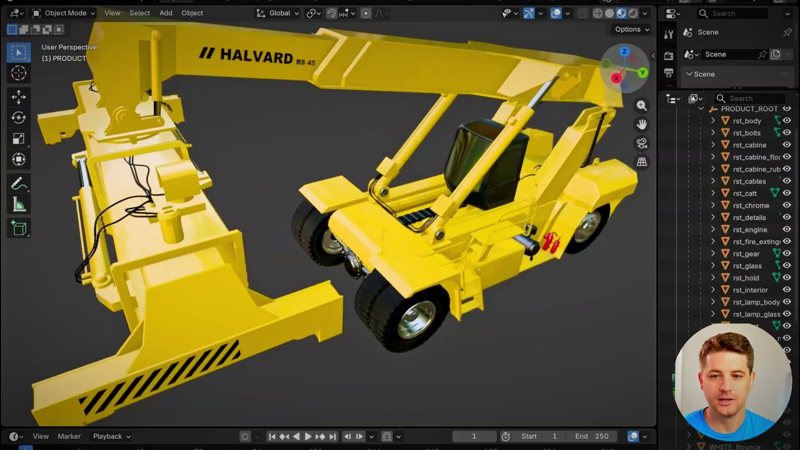Play the animation
Screen dimensions: 800x450
tap(308, 436)
